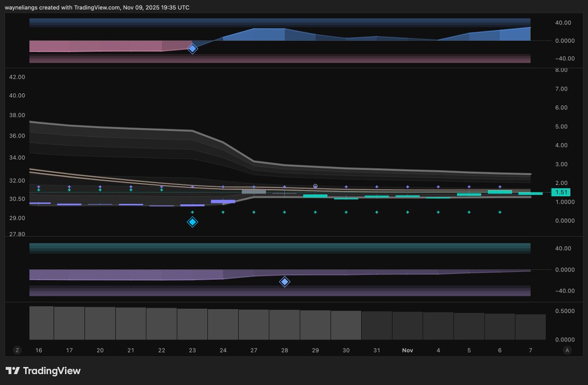
Task: Click the purple candle above the 24 date
Action: pos(223,201)
